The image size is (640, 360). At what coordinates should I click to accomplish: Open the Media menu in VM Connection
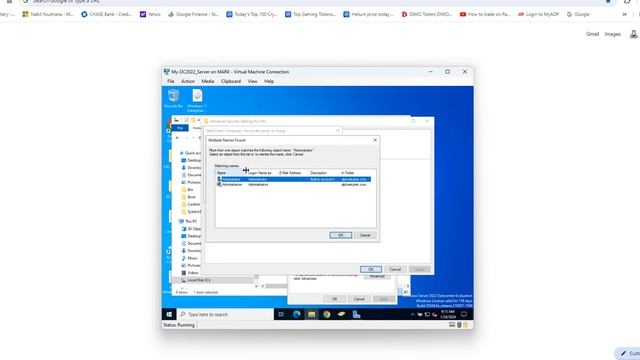[208, 81]
